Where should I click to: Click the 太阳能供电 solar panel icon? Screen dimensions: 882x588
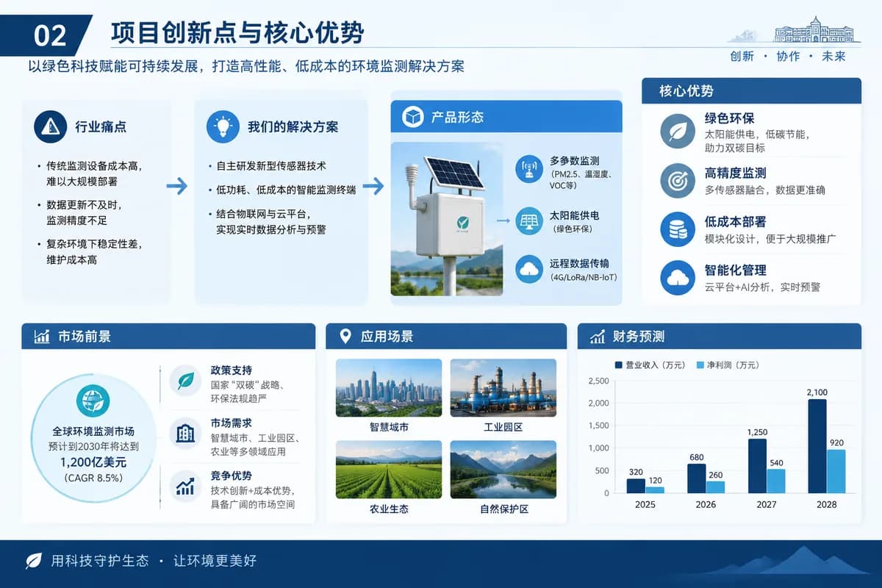tap(528, 220)
